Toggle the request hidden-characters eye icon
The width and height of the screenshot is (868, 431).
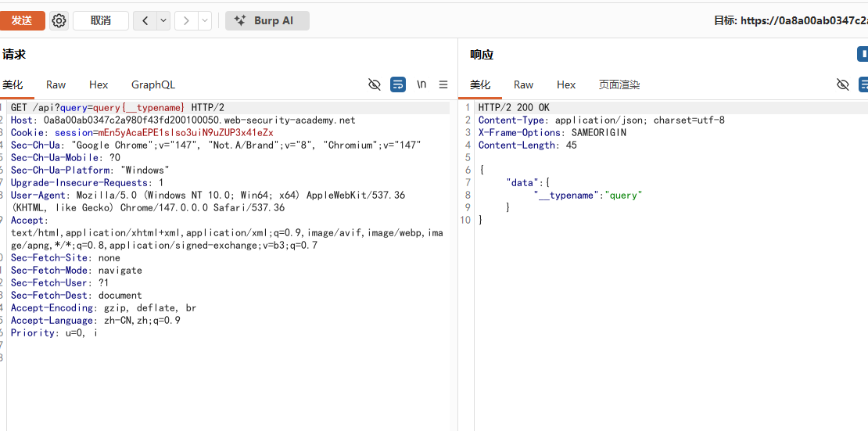375,84
